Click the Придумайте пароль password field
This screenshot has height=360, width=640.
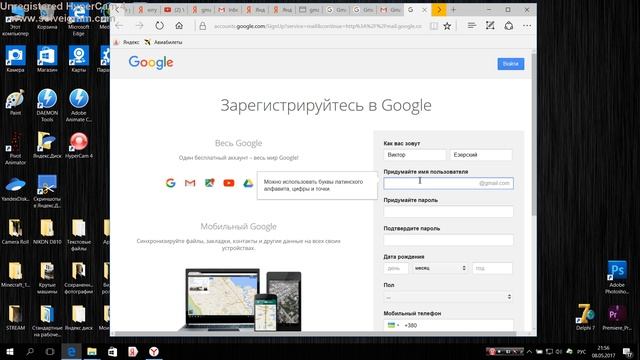click(x=448, y=211)
